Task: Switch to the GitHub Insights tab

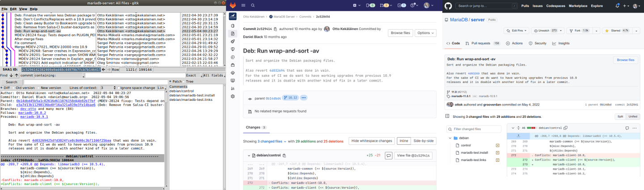Action: coord(561,43)
